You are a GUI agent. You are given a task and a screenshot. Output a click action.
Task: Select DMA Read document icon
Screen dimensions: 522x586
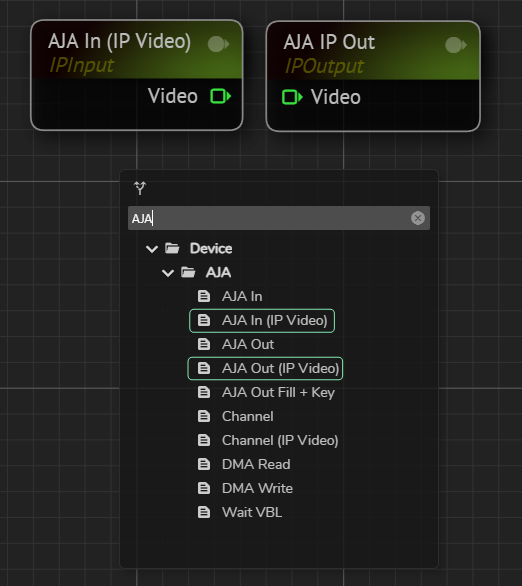pyautogui.click(x=204, y=464)
